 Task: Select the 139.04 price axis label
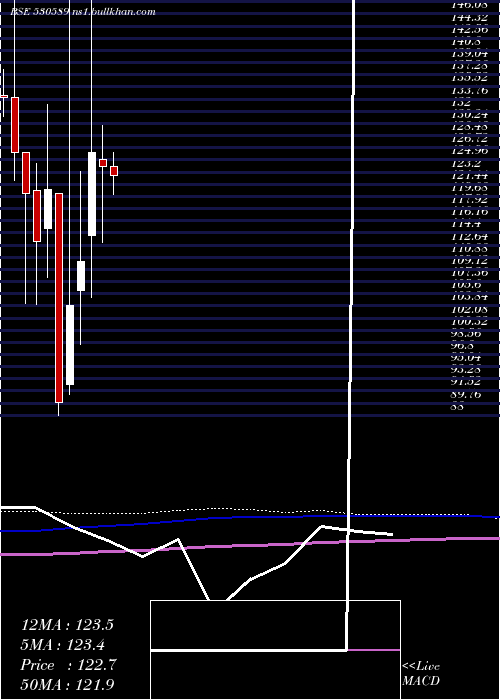pos(469,54)
